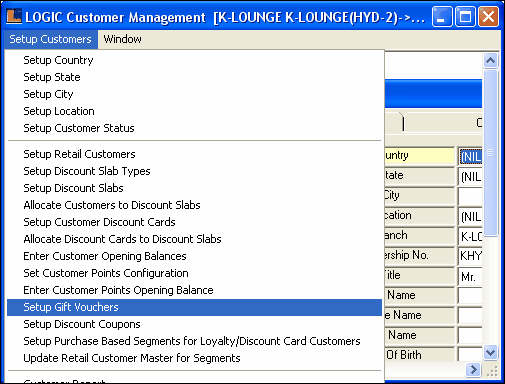Image resolution: width=505 pixels, height=384 pixels.
Task: Click vertical scrollbar up arrow
Action: click(490, 61)
